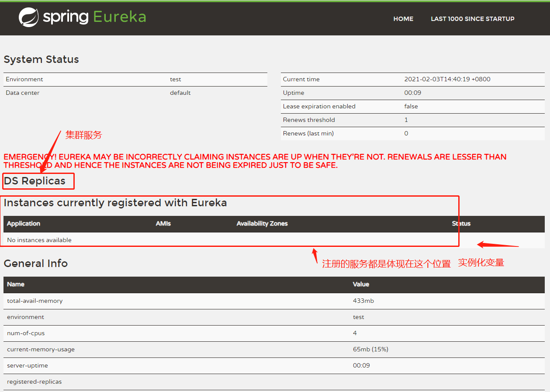Select the System Status heading
Viewport: 550px width, 392px height.
click(42, 59)
